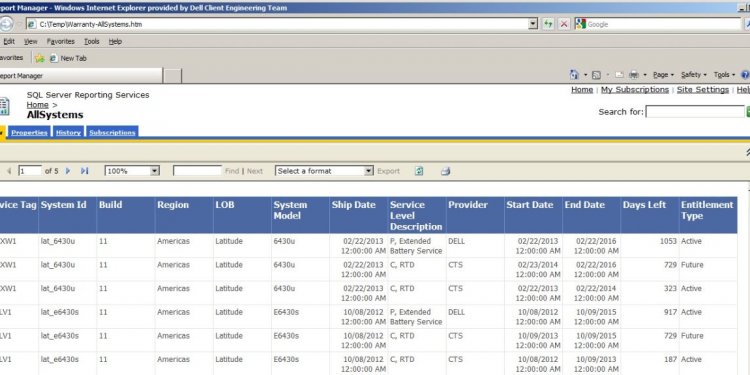Open the My Subscriptions link

[635, 90]
